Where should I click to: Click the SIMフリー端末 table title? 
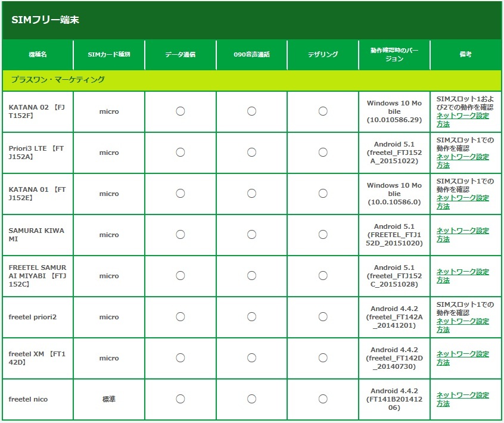click(x=45, y=20)
